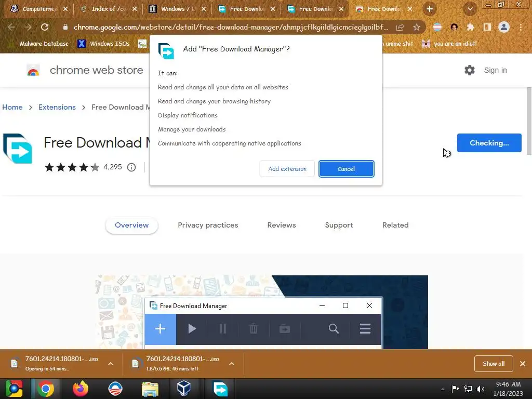Open Free Download Manager from taskbar
Viewport: 532px width, 399px height.
pos(220,389)
